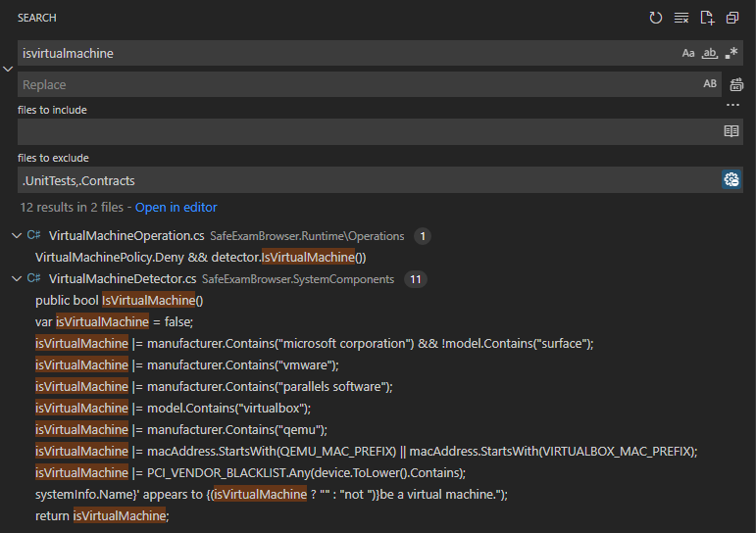Image resolution: width=756 pixels, height=533 pixels.
Task: Collapse VirtualMachineDetector.cs results
Action: (17, 279)
